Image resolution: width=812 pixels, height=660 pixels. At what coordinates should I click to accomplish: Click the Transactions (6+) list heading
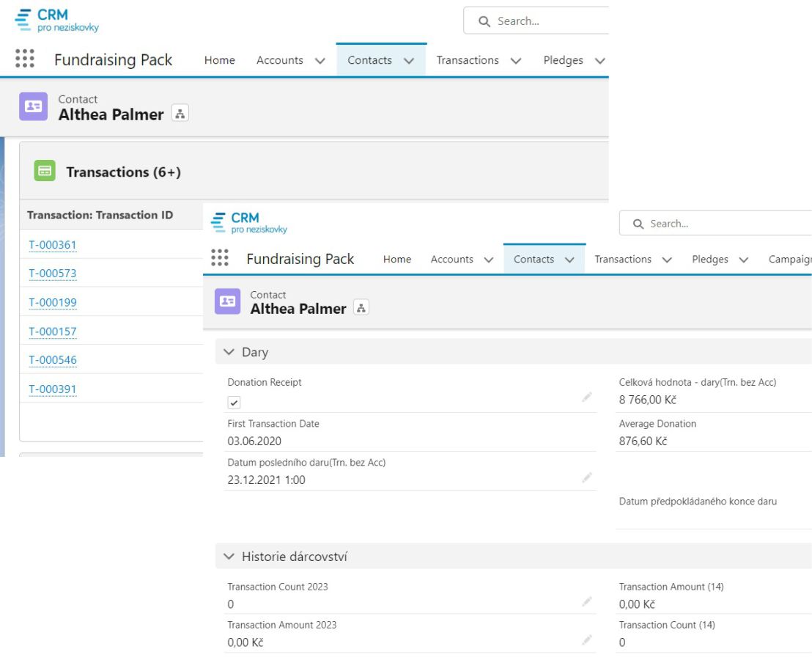coord(123,172)
